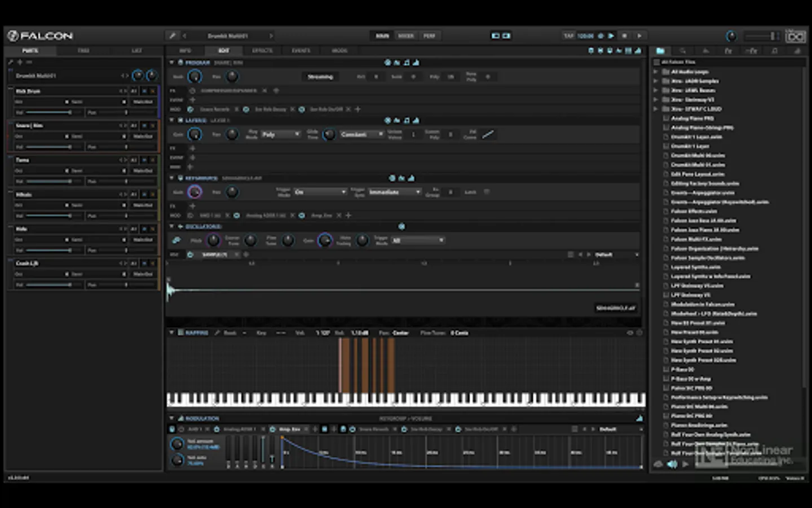Click the MAPPING edit pencil icon
The width and height of the screenshot is (812, 508).
pos(217,332)
